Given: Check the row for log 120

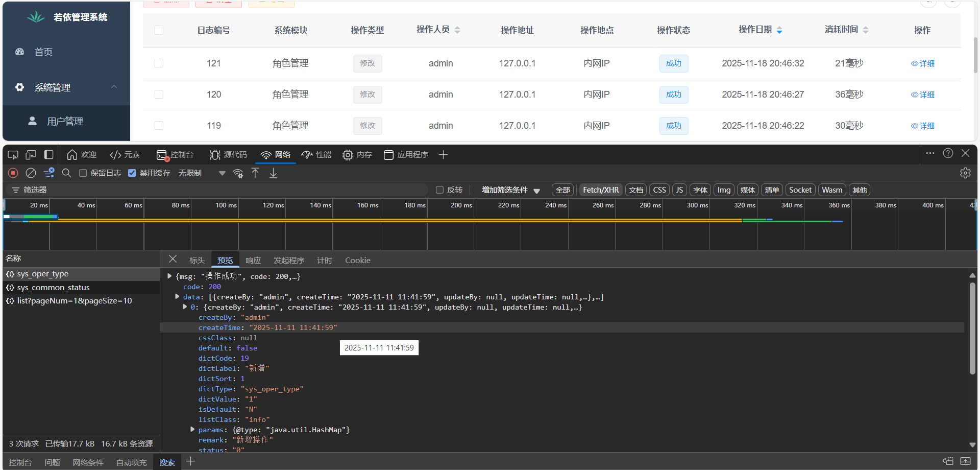Looking at the screenshot, I should (x=159, y=95).
